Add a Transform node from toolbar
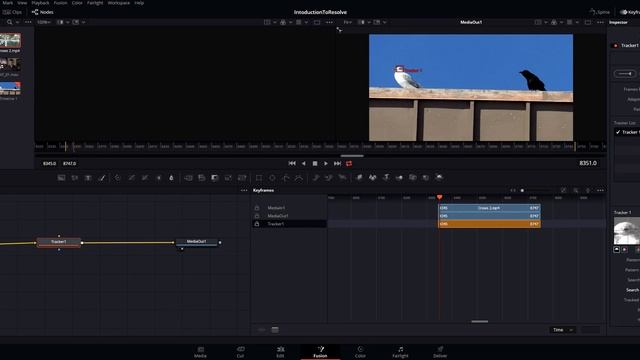640x360 pixels. pos(242,178)
